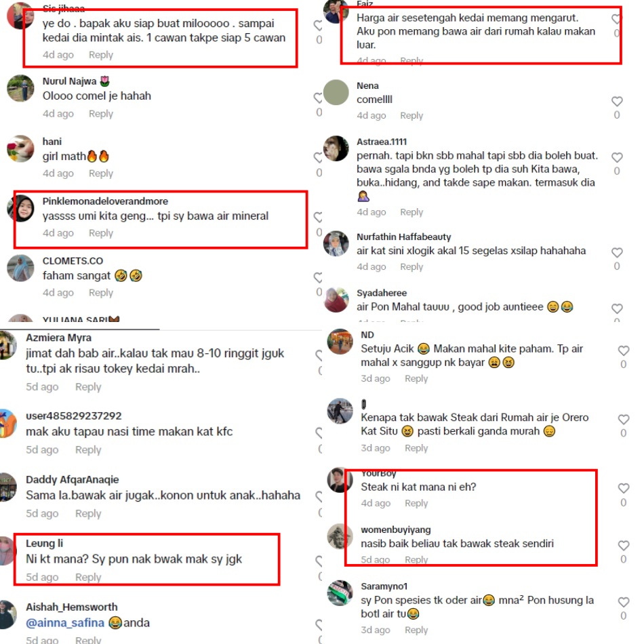Like Nena's 'comellll' comment heart
Screen dimensions: 644x644
click(617, 102)
